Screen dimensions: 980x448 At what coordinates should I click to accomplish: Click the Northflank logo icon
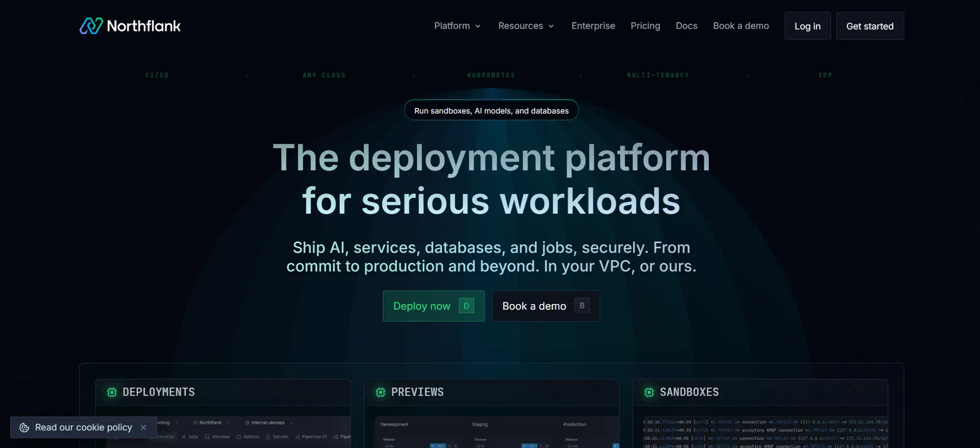click(x=91, y=26)
